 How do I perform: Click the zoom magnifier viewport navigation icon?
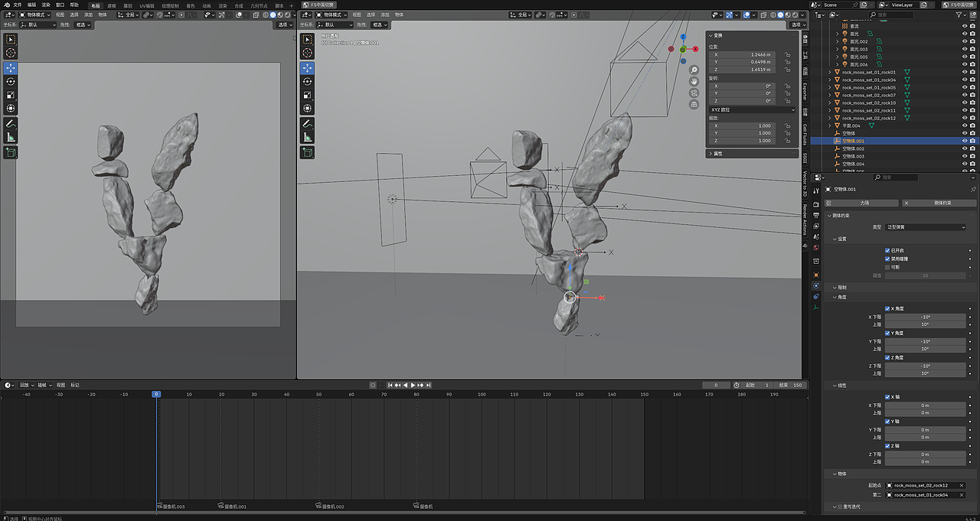[694, 70]
